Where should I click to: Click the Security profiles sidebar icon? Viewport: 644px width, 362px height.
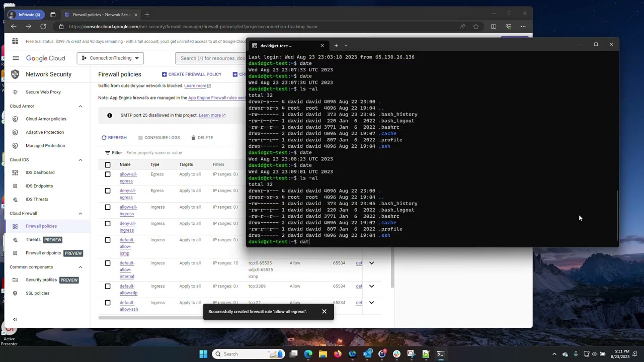coord(15,280)
